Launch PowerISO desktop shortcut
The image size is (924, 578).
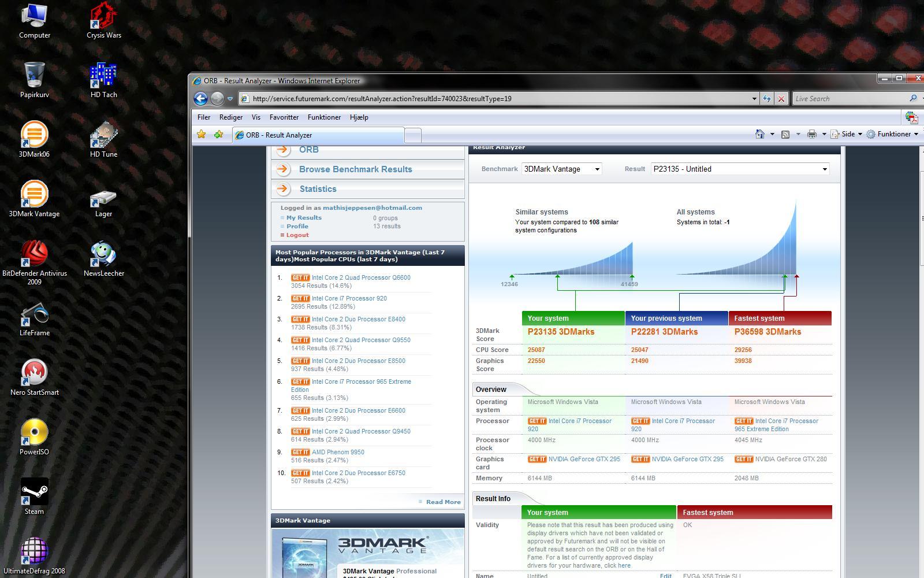34,437
